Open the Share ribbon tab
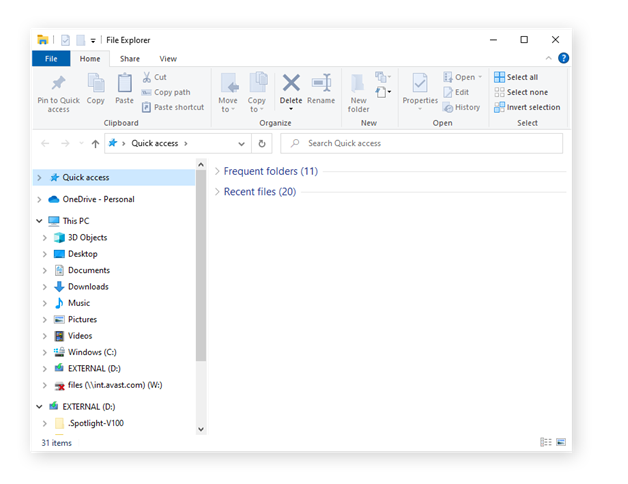 pyautogui.click(x=130, y=59)
